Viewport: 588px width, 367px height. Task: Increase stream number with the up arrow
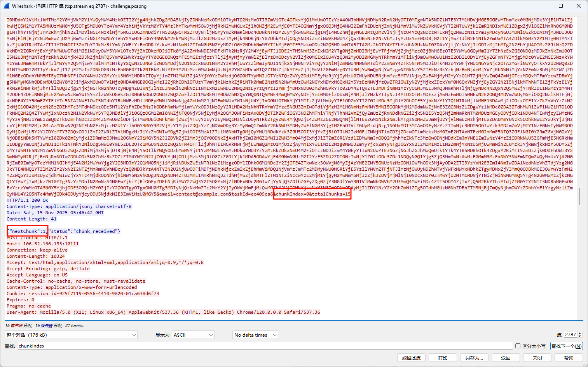pyautogui.click(x=580, y=333)
